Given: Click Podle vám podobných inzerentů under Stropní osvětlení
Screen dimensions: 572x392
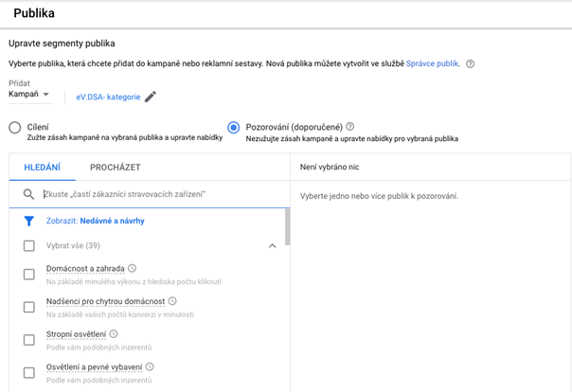Looking at the screenshot, I should 98,347.
